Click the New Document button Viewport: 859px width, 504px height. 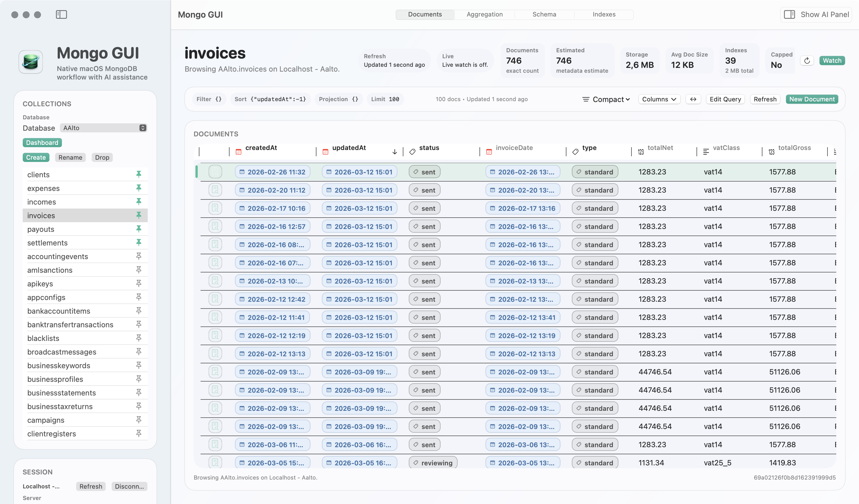pyautogui.click(x=812, y=99)
